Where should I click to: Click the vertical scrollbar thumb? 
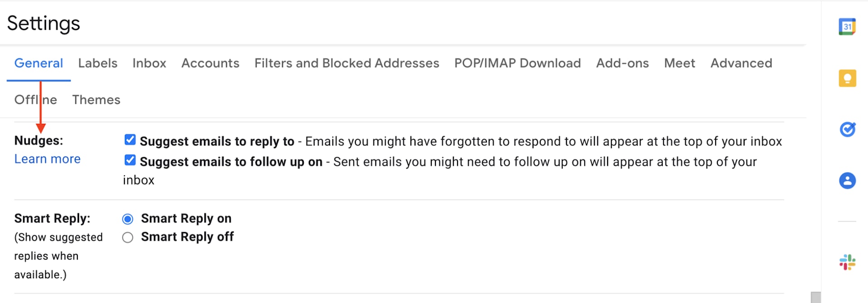pos(816,297)
